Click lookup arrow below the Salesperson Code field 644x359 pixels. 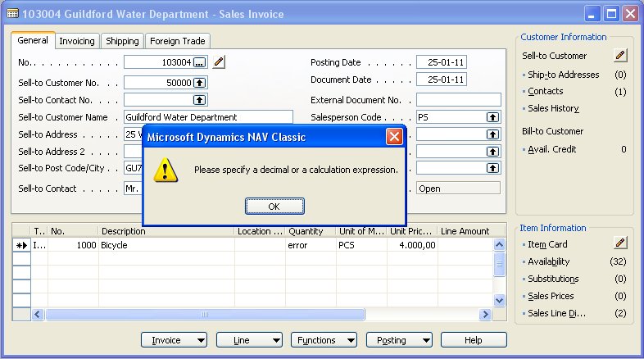(x=492, y=134)
